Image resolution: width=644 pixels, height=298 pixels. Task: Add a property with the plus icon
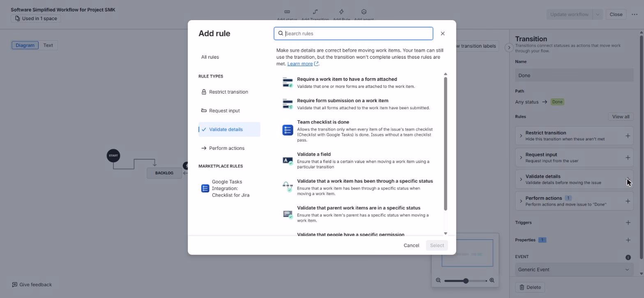coord(628,240)
